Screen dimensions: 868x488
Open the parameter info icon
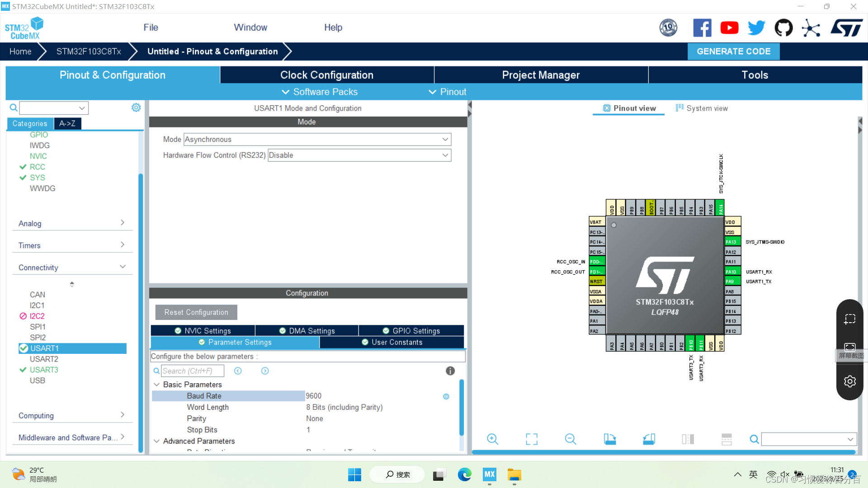(x=450, y=371)
